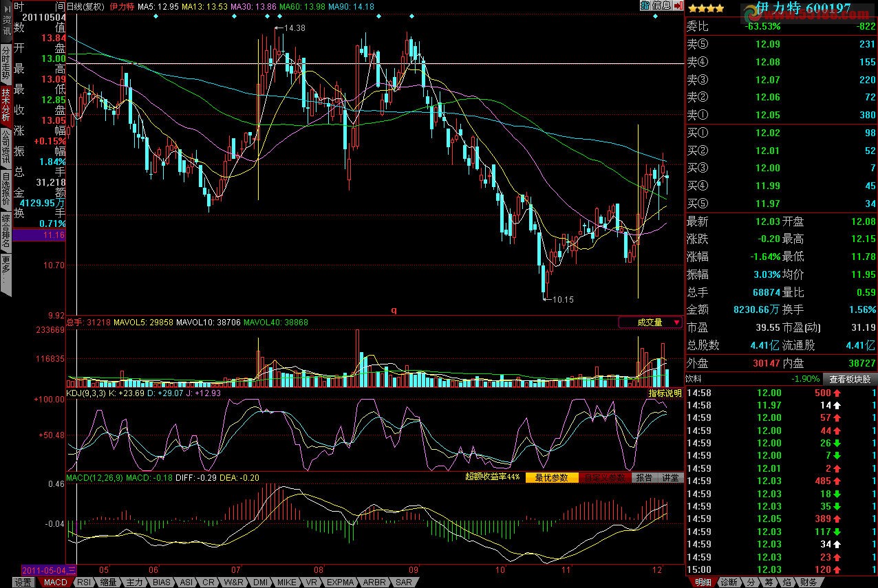
Task: Select the BIAS indicator tab
Action: [161, 582]
